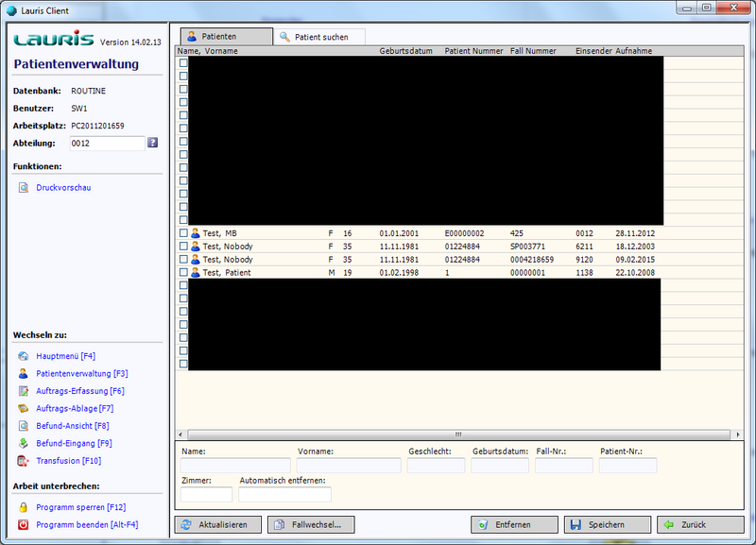Click the help icon beside Abteilung field
The width and height of the screenshot is (756, 545).
click(152, 143)
